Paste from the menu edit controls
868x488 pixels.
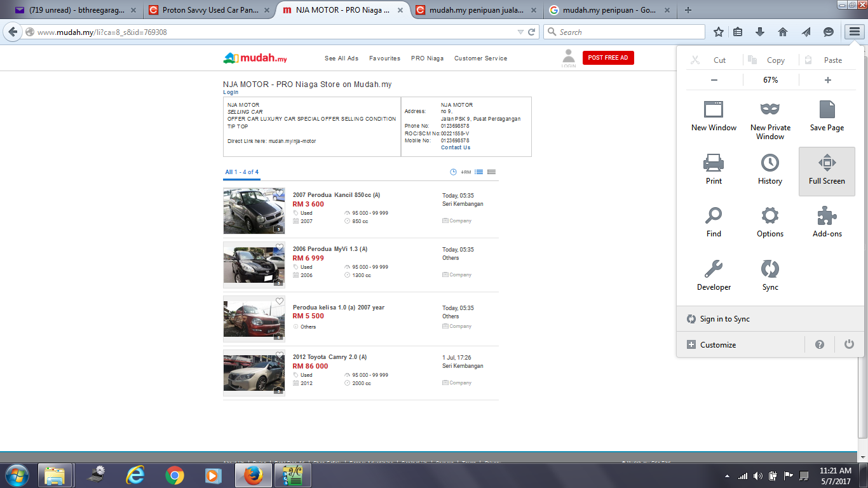(x=827, y=60)
